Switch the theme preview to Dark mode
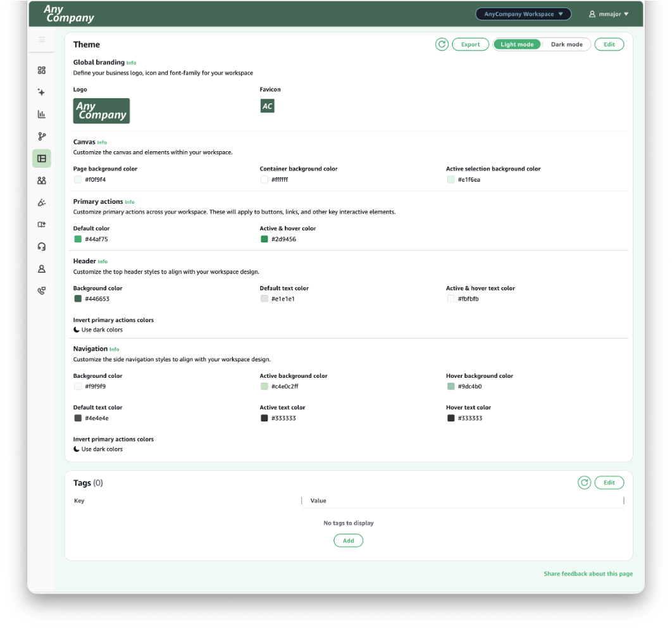 (566, 44)
